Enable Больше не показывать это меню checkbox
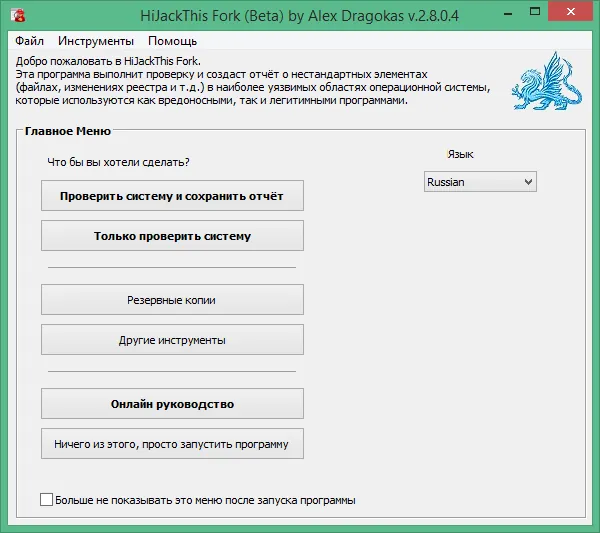 point(46,500)
